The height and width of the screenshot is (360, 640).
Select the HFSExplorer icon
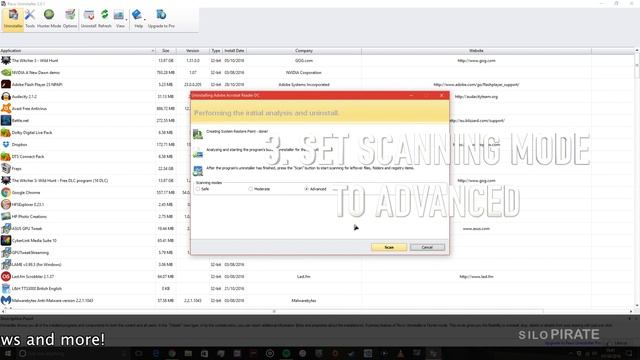6,204
